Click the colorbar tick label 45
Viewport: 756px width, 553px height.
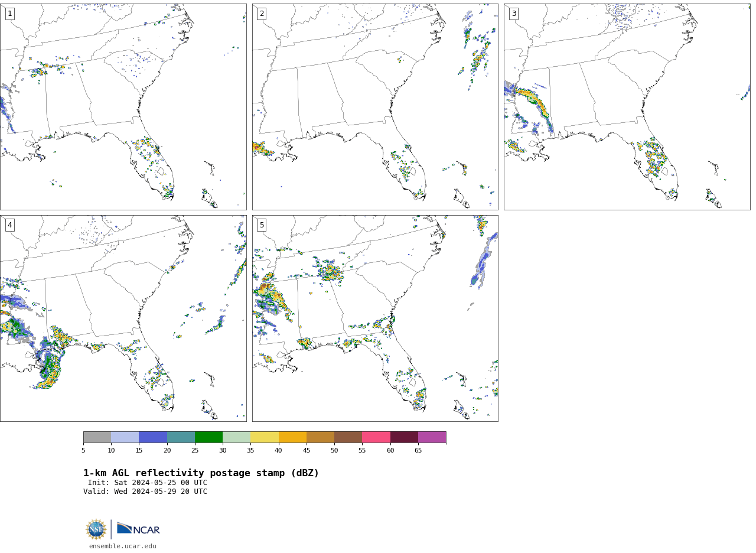click(307, 451)
